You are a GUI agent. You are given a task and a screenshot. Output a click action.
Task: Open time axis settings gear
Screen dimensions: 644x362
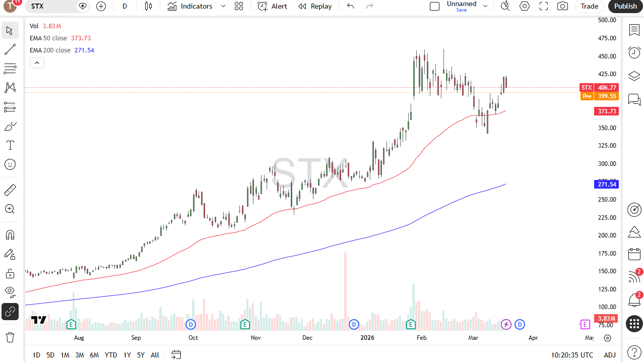click(x=607, y=338)
